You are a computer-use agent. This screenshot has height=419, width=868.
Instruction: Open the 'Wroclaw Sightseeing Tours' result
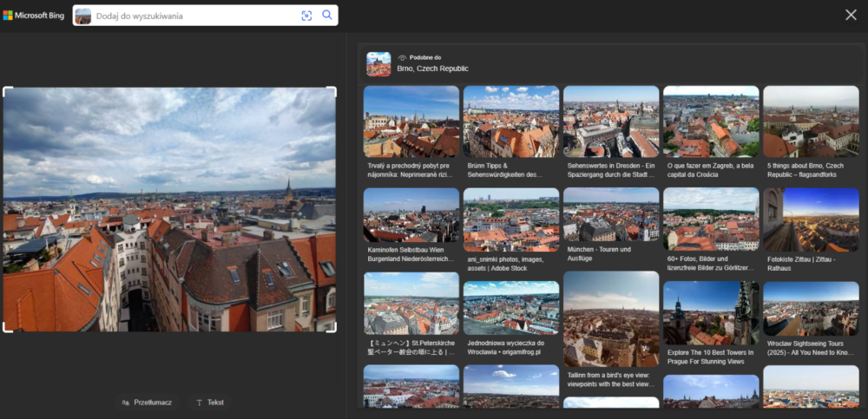tap(811, 308)
